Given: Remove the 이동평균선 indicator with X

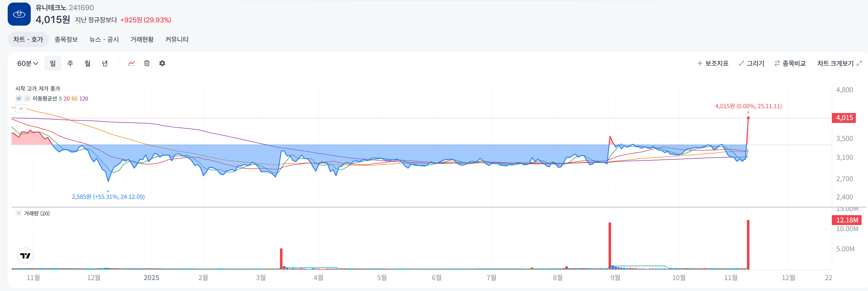Looking at the screenshot, I should (x=28, y=98).
